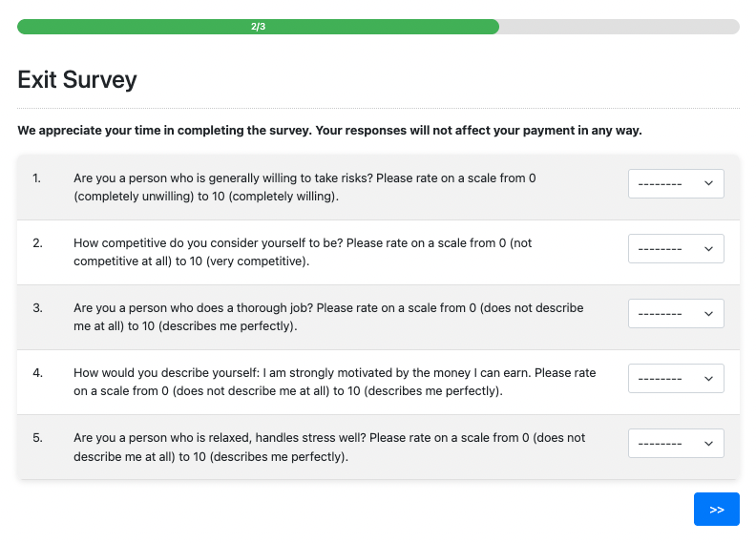Click the >> next page button
The height and width of the screenshot is (543, 756).
716,510
